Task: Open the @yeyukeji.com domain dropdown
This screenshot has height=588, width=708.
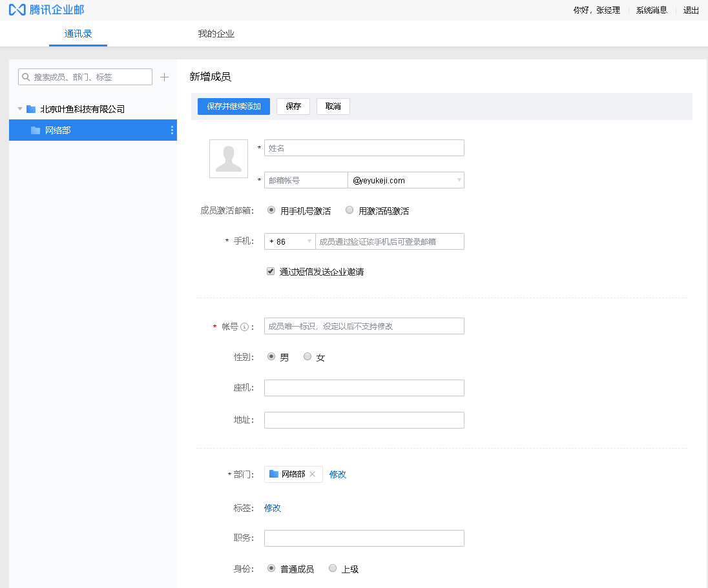Action: pos(459,179)
